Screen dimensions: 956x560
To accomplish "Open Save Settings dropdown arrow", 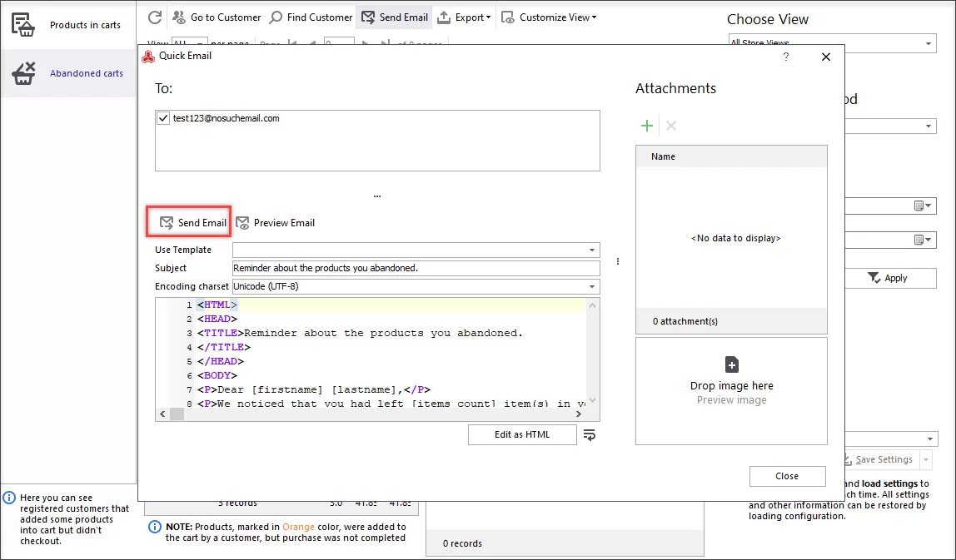I will [x=925, y=459].
